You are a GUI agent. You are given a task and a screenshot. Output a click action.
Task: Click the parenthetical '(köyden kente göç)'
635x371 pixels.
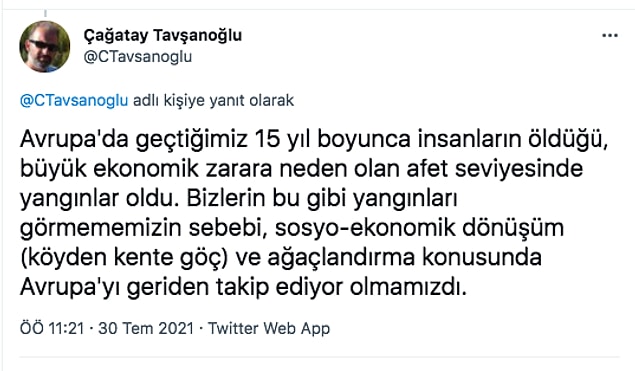tap(124, 258)
